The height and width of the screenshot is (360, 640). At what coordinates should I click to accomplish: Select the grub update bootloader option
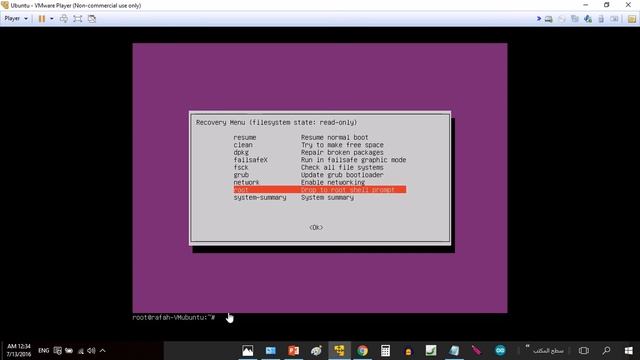click(320, 175)
